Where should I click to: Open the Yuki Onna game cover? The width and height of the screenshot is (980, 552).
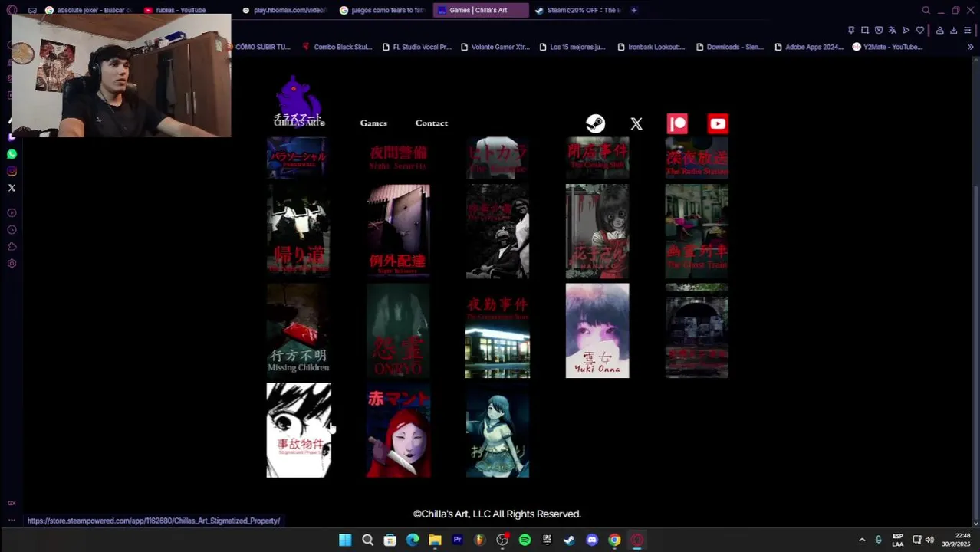(597, 330)
